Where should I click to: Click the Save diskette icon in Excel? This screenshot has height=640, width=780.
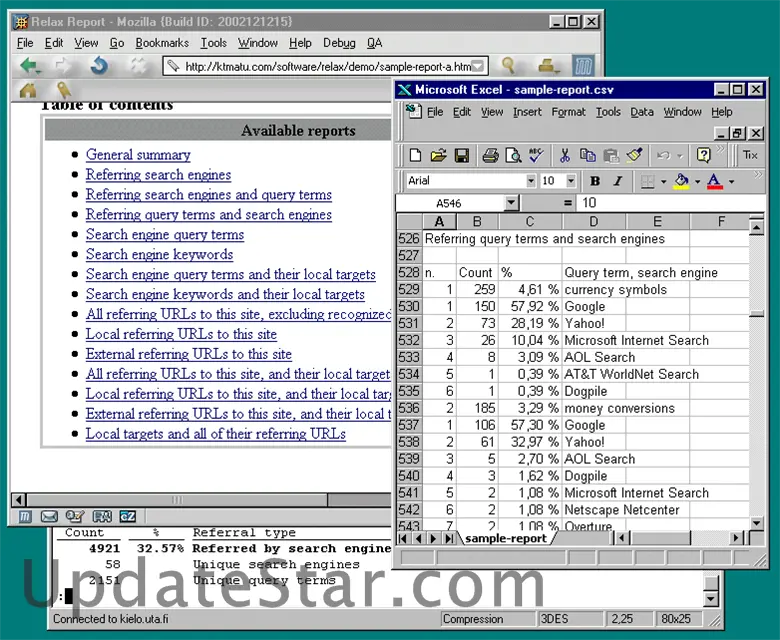pyautogui.click(x=462, y=156)
